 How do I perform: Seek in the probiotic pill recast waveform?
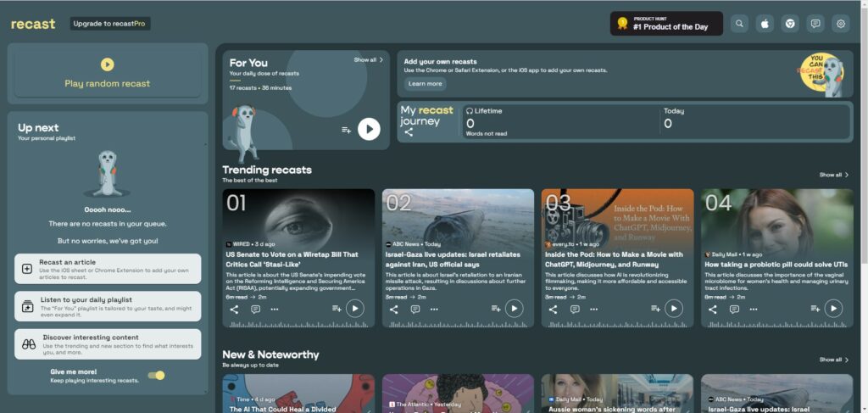(776, 325)
